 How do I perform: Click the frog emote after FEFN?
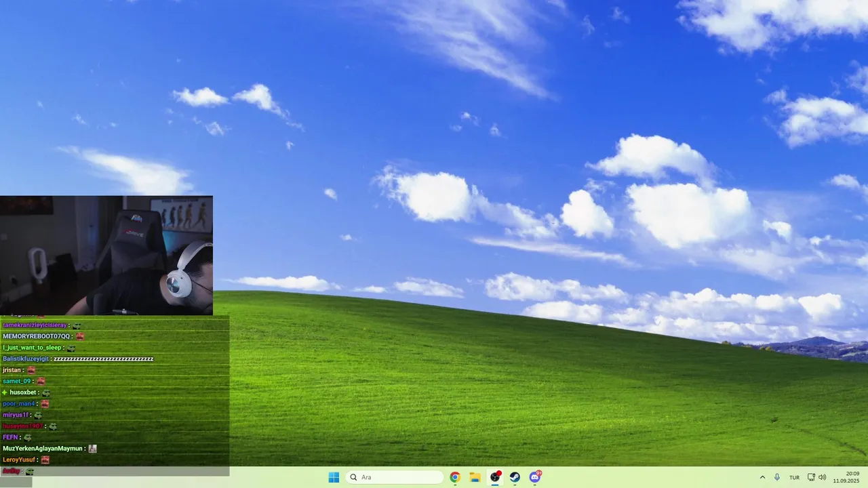pyautogui.click(x=28, y=437)
